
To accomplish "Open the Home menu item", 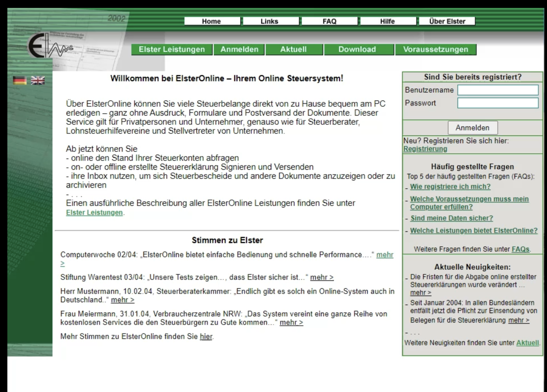I will point(212,21).
